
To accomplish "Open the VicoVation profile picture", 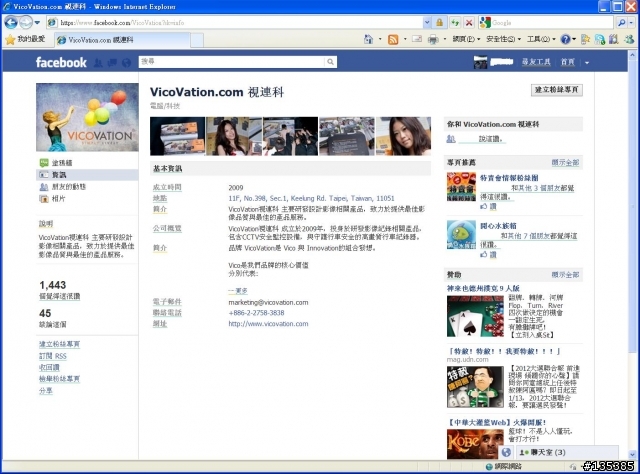I will tap(87, 117).
